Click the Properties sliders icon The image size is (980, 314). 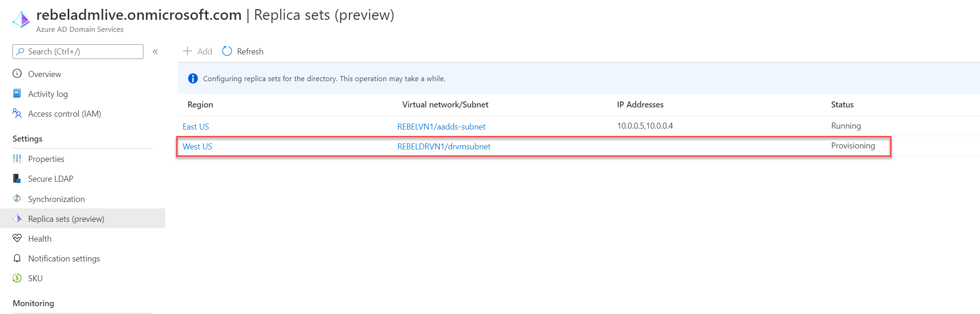(x=17, y=159)
